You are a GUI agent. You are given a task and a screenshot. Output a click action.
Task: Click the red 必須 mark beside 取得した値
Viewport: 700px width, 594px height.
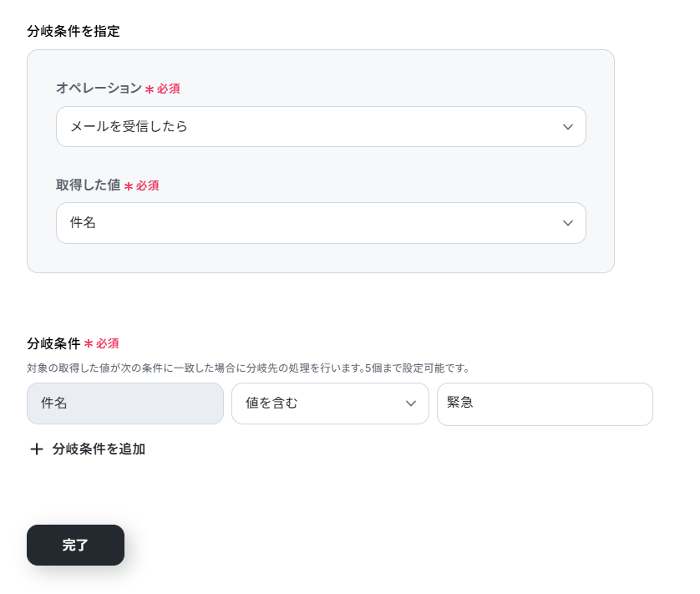[147, 185]
